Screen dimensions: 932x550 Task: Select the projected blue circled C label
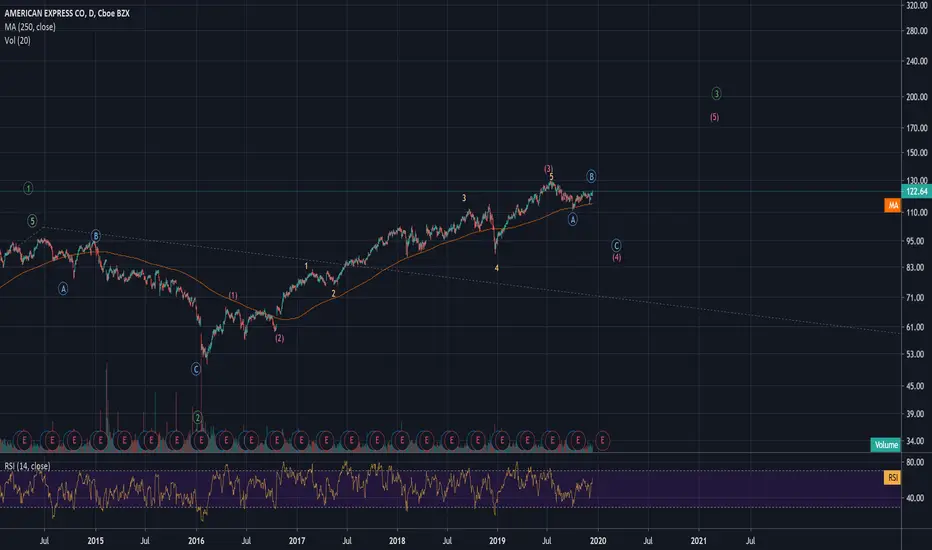pos(616,246)
